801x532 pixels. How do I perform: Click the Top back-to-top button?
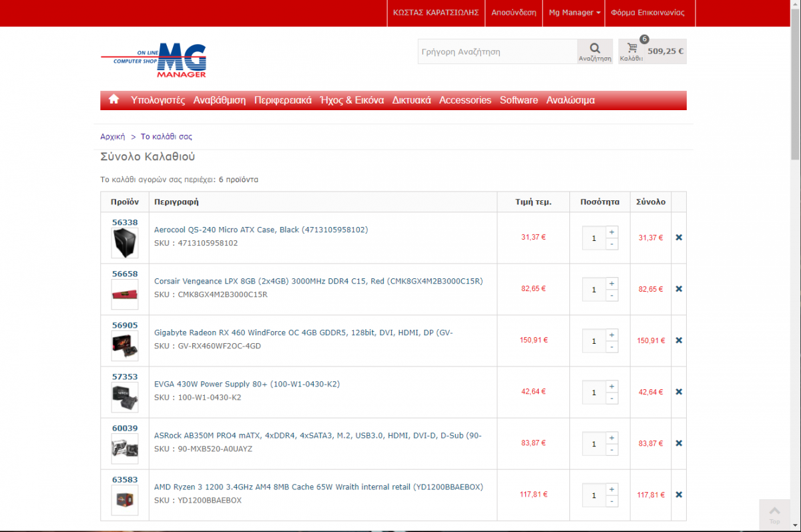point(774,514)
